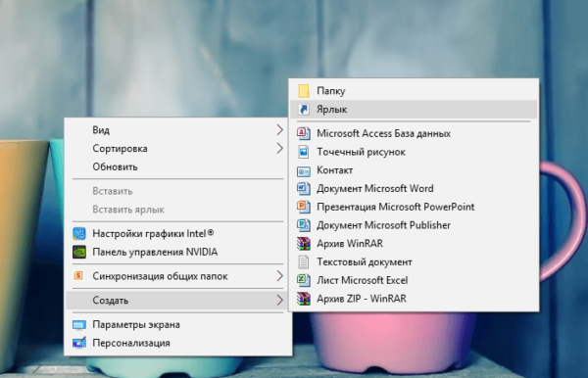Viewport: 588px width, 378px height.
Task: Click the text document page icon
Action: (x=304, y=261)
